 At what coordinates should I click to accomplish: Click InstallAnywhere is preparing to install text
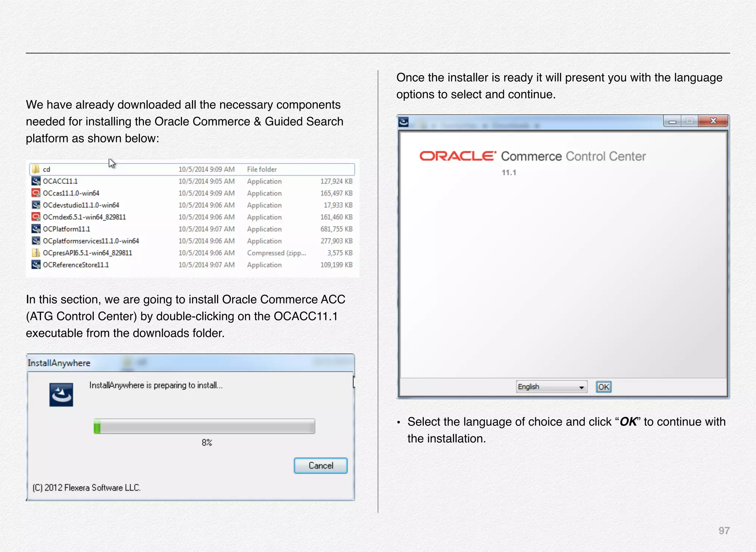point(156,385)
